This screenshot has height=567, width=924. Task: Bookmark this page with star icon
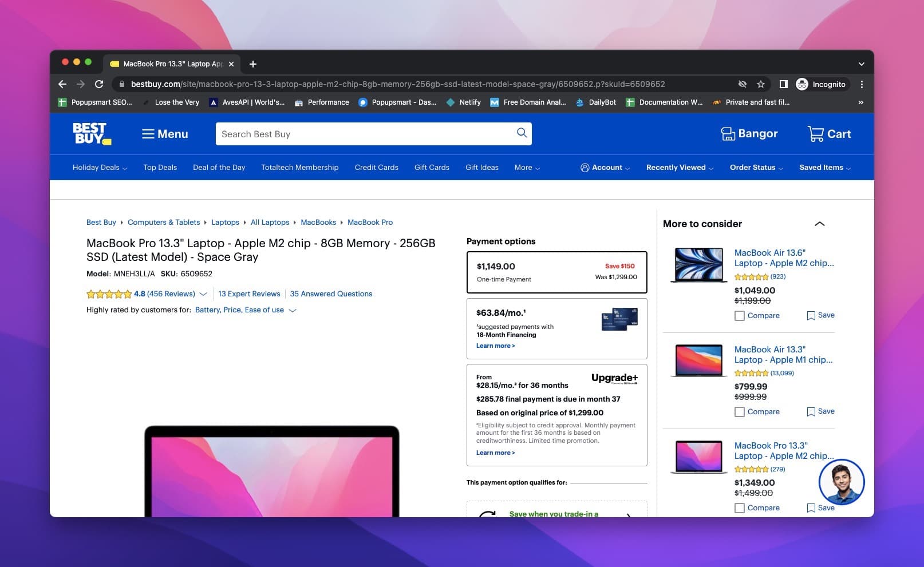[761, 84]
